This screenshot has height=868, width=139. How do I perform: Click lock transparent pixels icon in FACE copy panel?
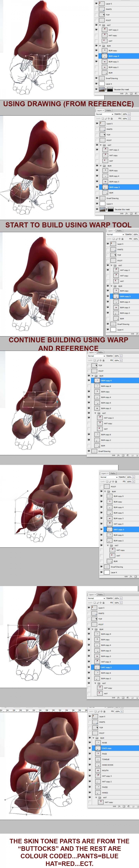pyautogui.click(x=95, y=711)
